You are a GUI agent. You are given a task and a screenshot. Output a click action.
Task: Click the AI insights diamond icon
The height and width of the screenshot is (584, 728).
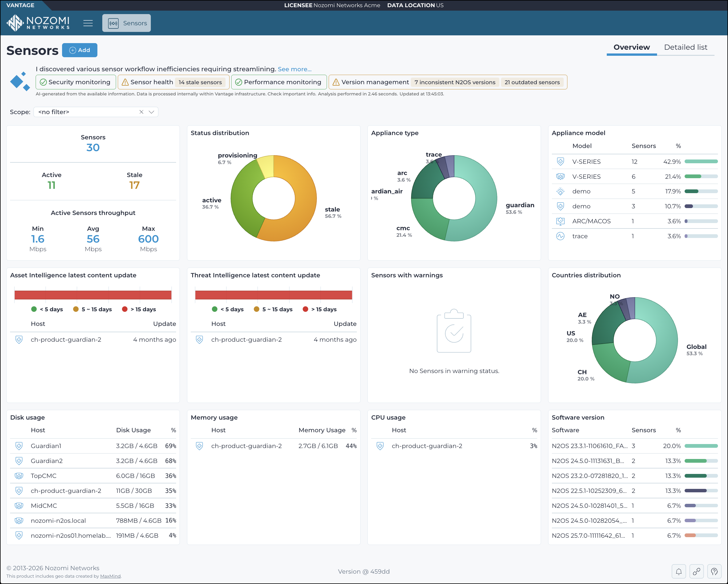pos(20,81)
